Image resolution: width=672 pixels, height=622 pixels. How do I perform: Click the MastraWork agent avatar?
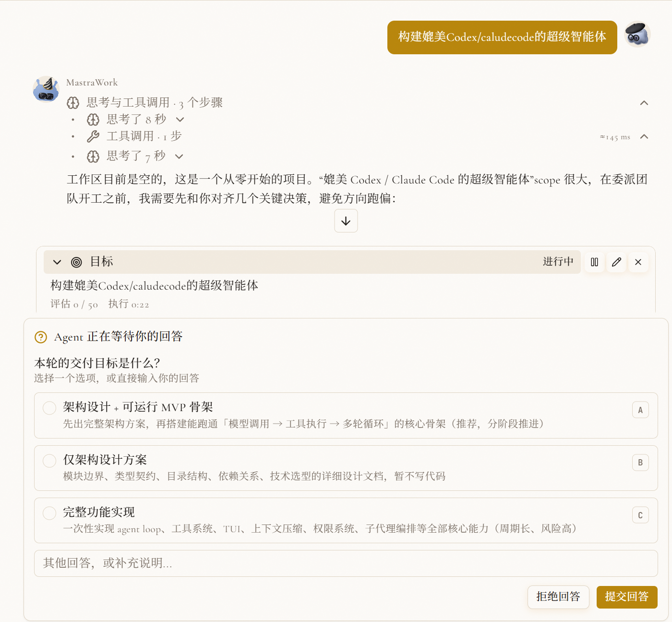(x=46, y=89)
